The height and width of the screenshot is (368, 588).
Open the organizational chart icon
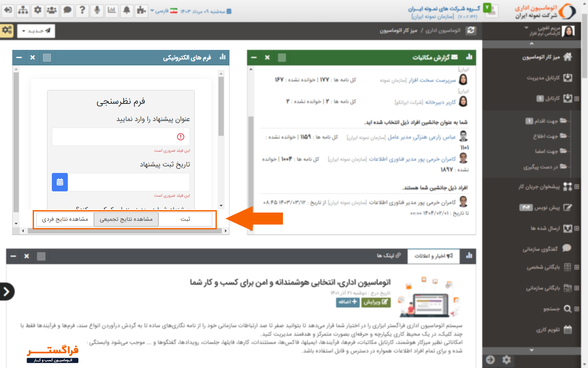pyautogui.click(x=23, y=11)
